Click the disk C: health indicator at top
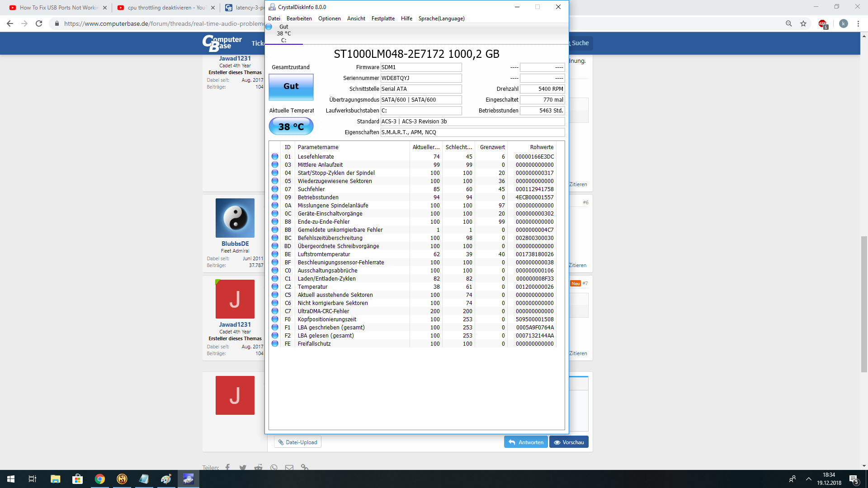 point(283,33)
